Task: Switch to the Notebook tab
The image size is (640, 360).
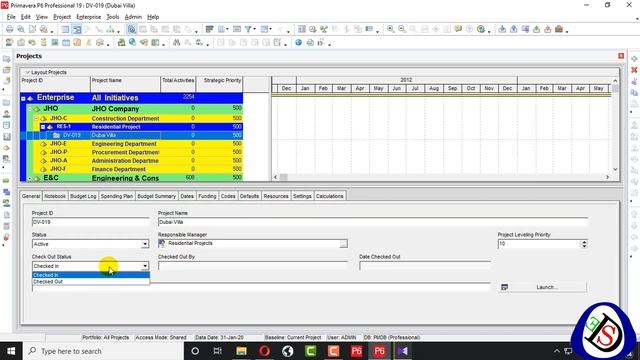Action: (x=55, y=196)
